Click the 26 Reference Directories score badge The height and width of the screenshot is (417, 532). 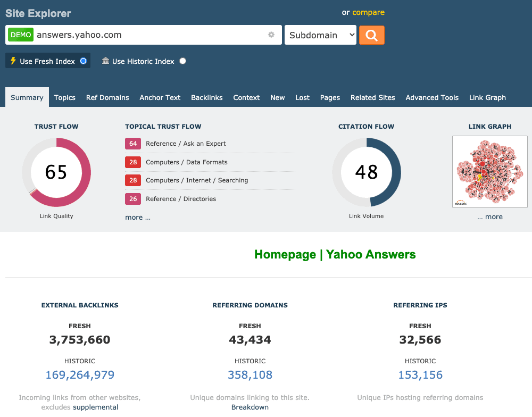click(x=133, y=199)
